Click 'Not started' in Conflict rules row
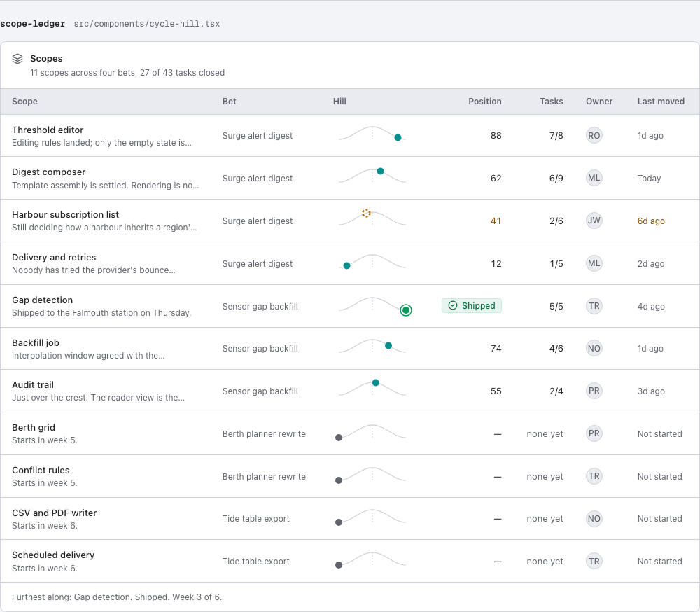Screen dimensions: 700x612 [660, 477]
